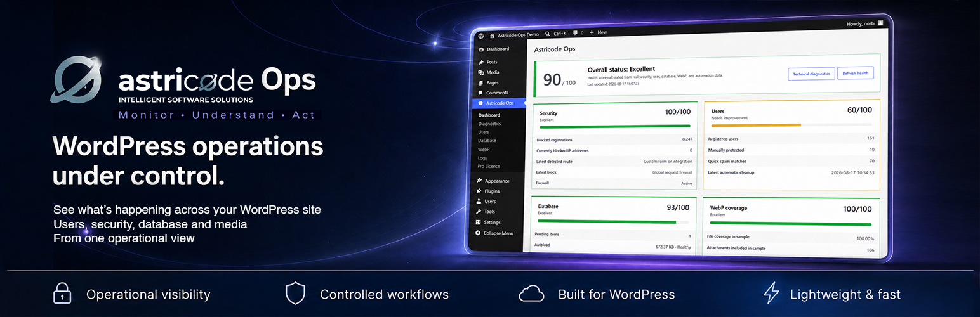Click the shield icon beside Controlled workflows
Screen dimensions: 980x317
(295, 294)
